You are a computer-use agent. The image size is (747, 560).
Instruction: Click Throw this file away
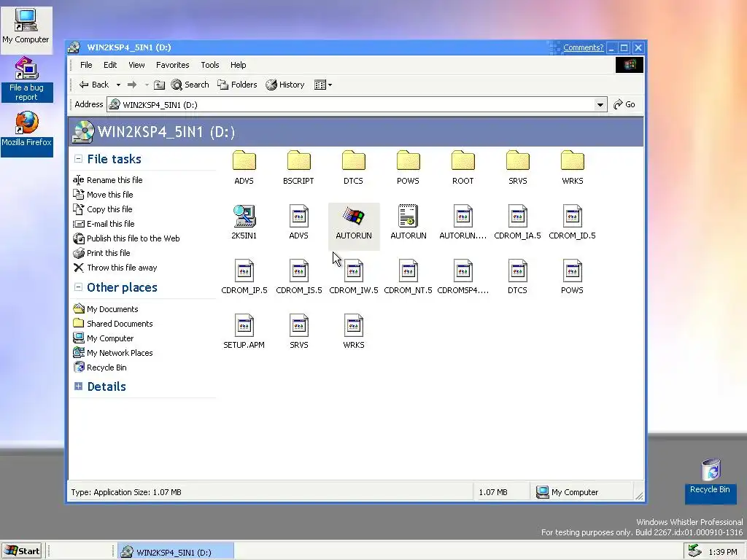[x=115, y=268]
